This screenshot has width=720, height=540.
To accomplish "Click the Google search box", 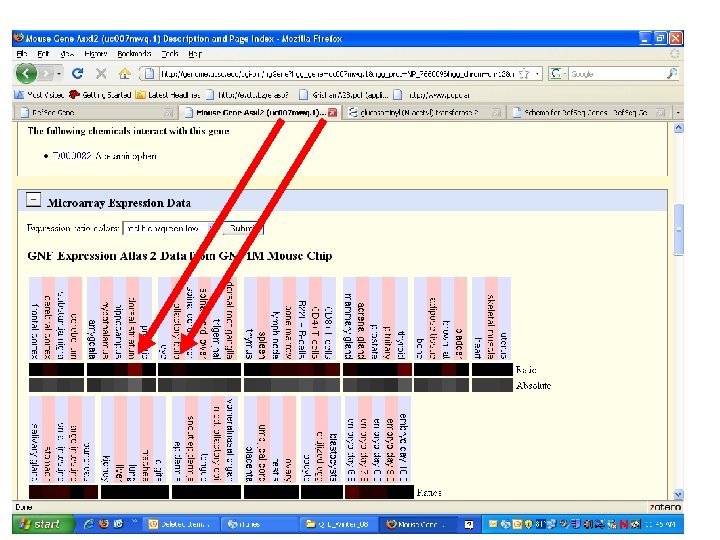I will (616, 74).
